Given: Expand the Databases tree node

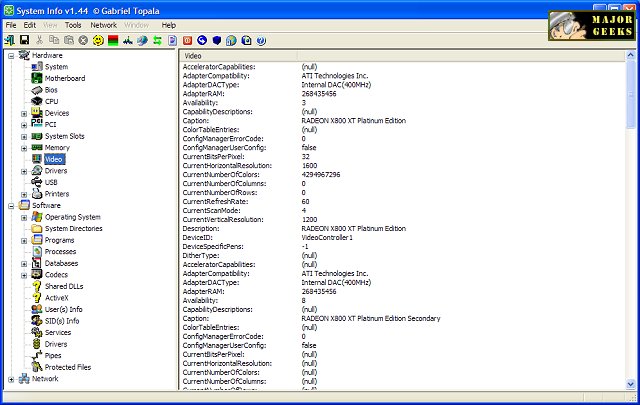Looking at the screenshot, I should 24,264.
